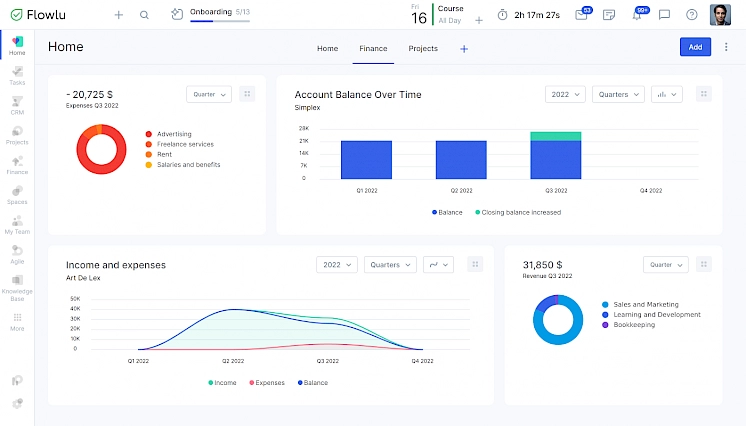The image size is (746, 426).
Task: Open the line chart type dropdown
Action: 438,265
